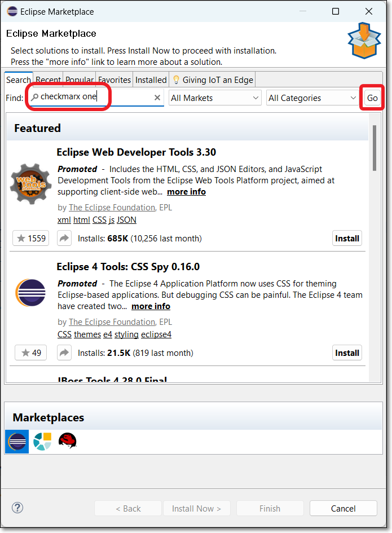Viewport: 392px width, 533px height.
Task: Click in the Find search field
Action: [96, 98]
